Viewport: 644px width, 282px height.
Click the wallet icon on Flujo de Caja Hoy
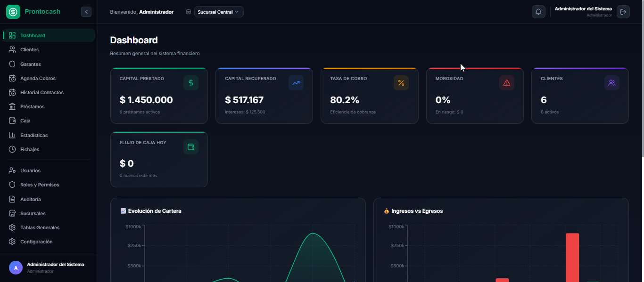coord(191,147)
